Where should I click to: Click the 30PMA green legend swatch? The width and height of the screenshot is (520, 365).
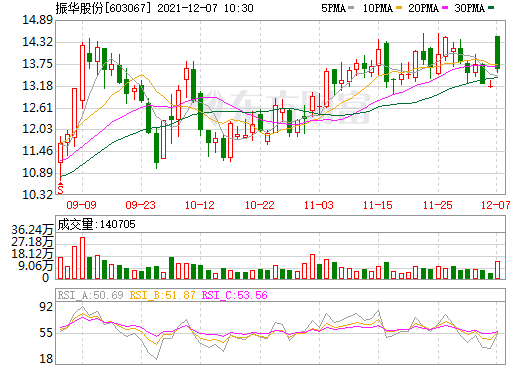coord(491,8)
